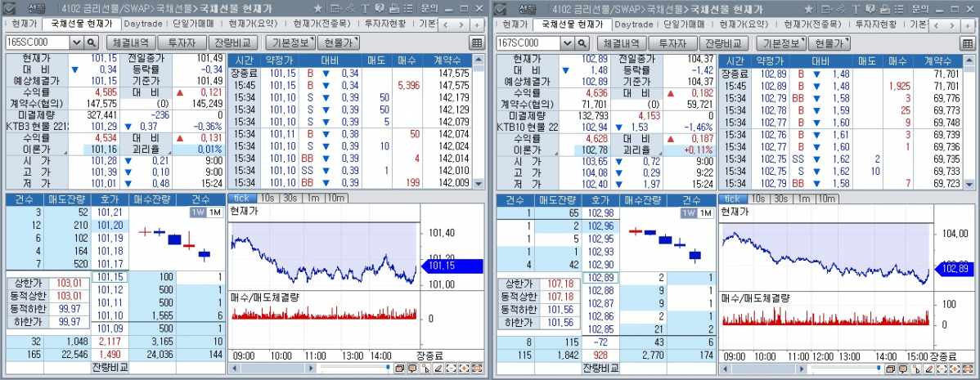Adjust left chart zoom slider handle
Viewport: 980px width, 380px height.
(x=388, y=368)
